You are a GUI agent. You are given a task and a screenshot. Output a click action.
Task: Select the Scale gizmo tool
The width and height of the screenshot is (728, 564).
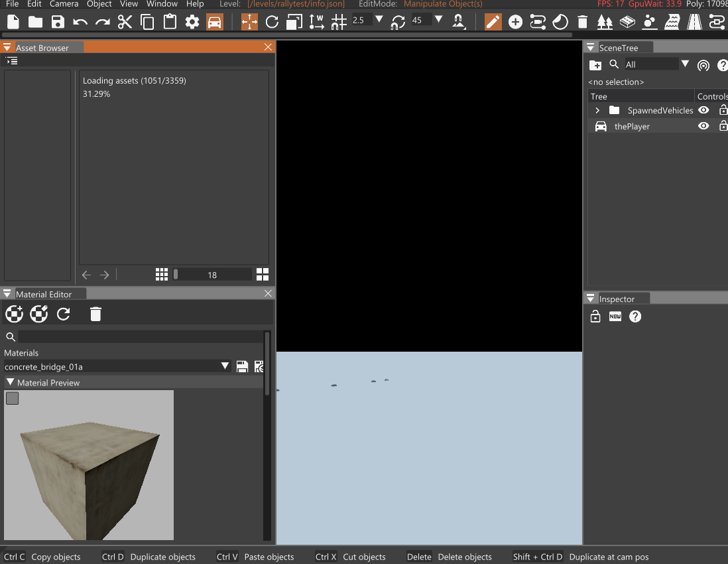pos(294,22)
